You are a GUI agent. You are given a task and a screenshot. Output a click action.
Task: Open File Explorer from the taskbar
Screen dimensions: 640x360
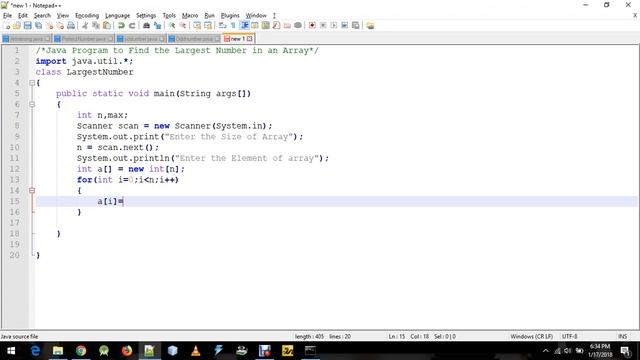pyautogui.click(x=58, y=351)
